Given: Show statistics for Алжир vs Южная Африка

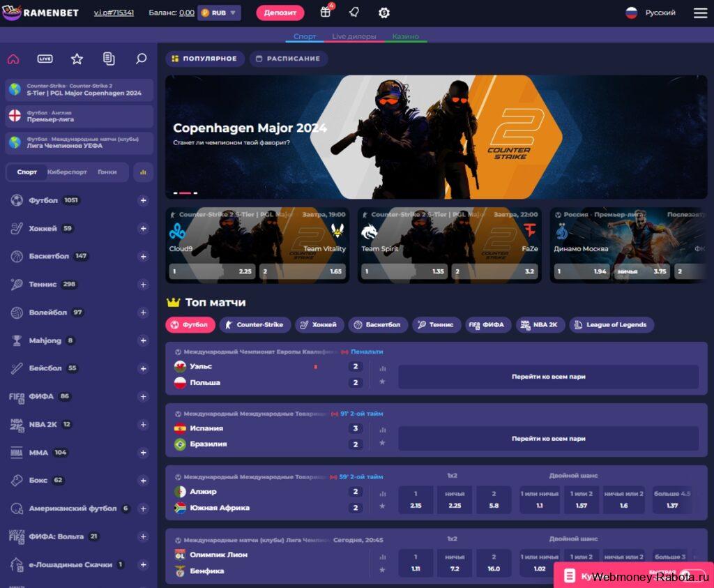Looking at the screenshot, I should pos(383,493).
